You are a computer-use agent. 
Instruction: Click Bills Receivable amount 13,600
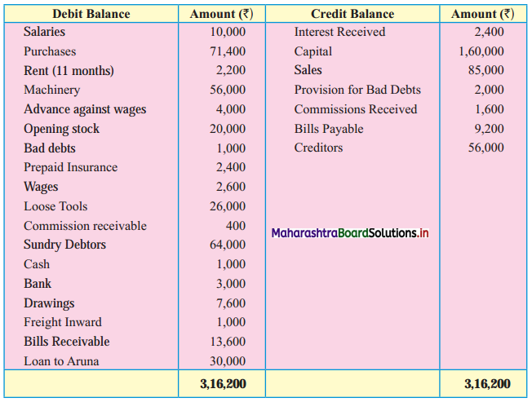[x=228, y=342]
